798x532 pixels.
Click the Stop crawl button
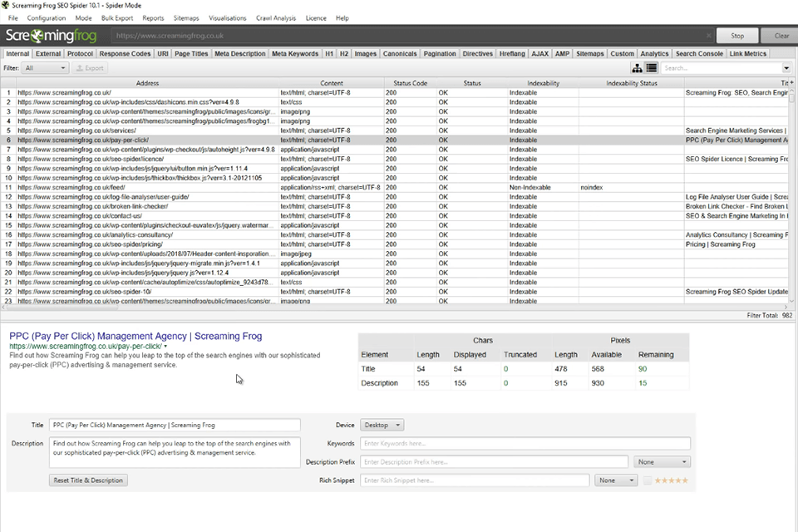point(737,36)
